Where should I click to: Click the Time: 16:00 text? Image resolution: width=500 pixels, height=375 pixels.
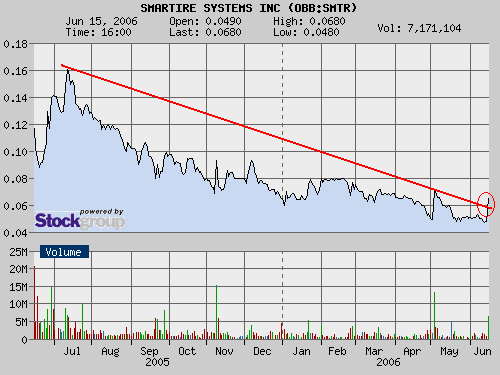[98, 32]
